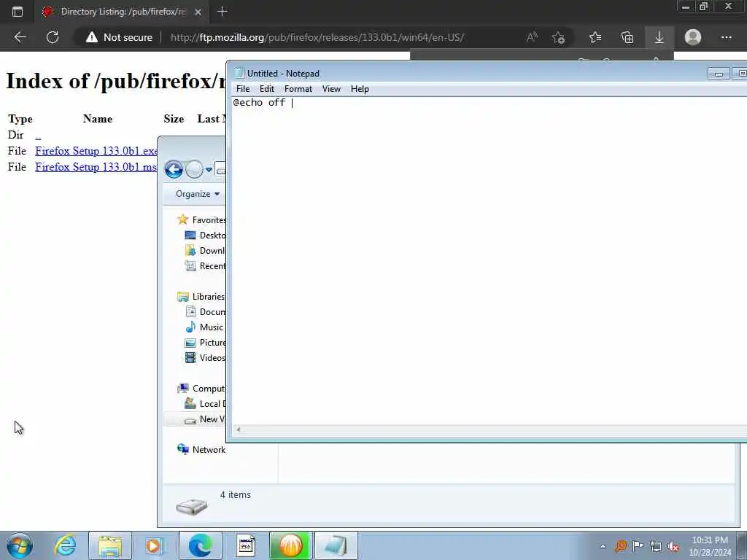Click the network tray icon
The image size is (747, 560).
click(656, 546)
